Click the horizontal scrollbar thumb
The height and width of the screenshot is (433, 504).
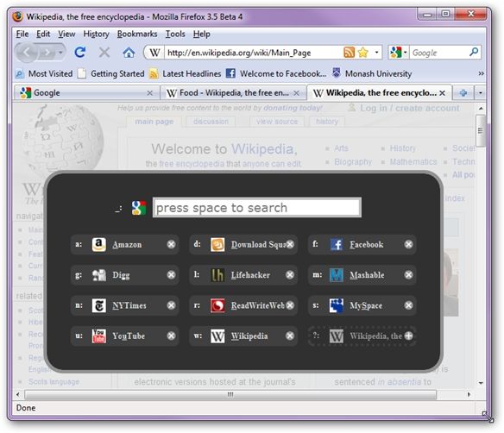230,394
